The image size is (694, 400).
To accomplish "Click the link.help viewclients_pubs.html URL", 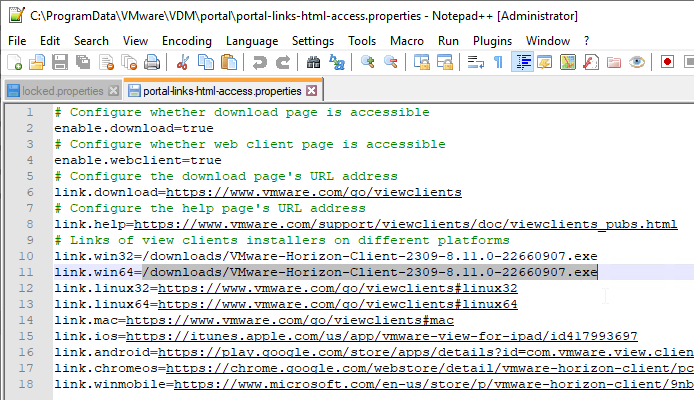I will pyautogui.click(x=405, y=224).
